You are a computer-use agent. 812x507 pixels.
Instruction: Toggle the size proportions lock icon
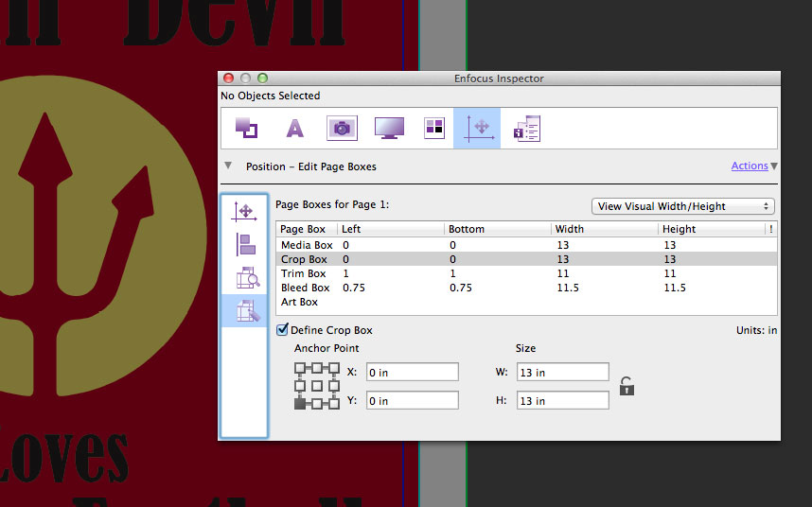(627, 386)
